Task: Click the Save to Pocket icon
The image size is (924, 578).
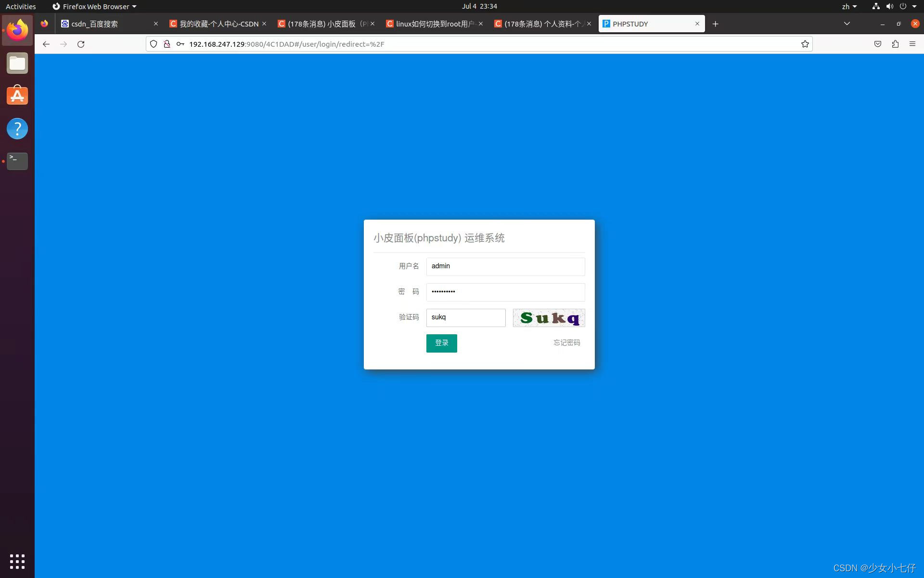Action: point(878,44)
